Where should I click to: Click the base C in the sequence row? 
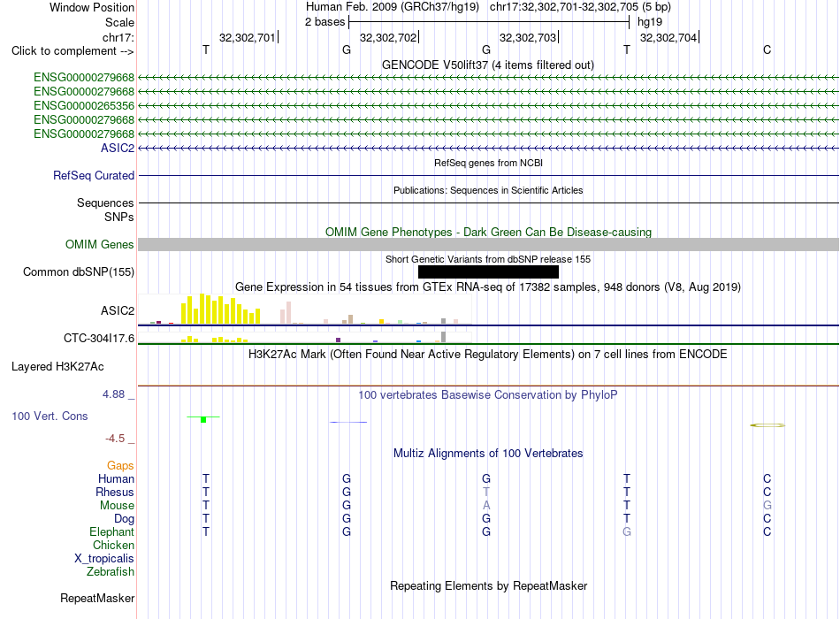tap(767, 50)
